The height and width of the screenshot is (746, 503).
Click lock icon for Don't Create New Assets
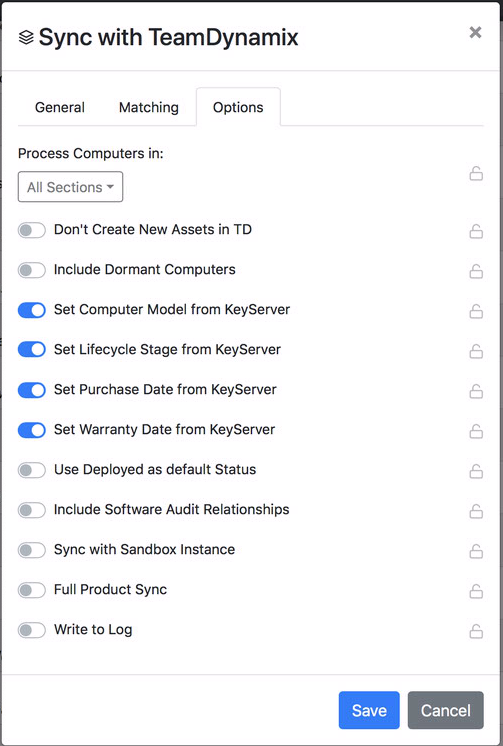[476, 231]
